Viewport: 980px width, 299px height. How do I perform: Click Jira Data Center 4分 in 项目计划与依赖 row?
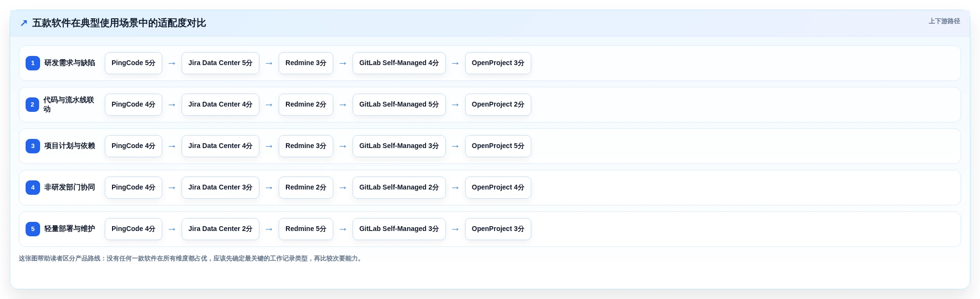[x=220, y=146]
